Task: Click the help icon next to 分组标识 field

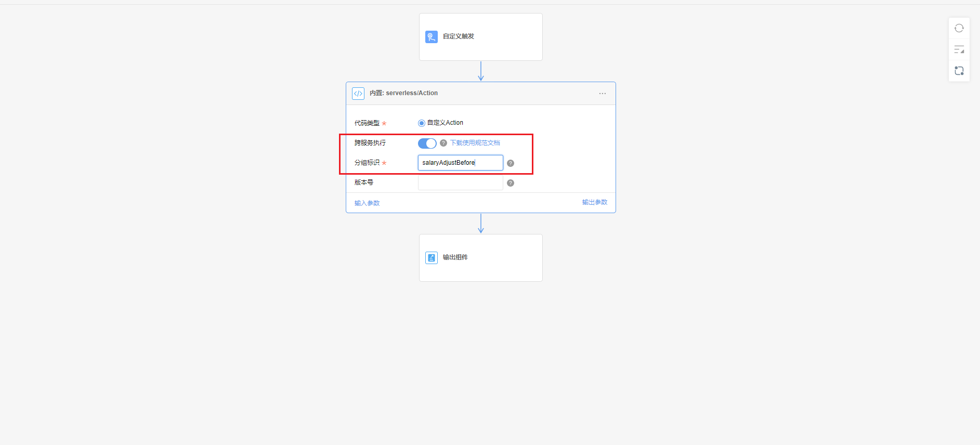Action: tap(511, 163)
